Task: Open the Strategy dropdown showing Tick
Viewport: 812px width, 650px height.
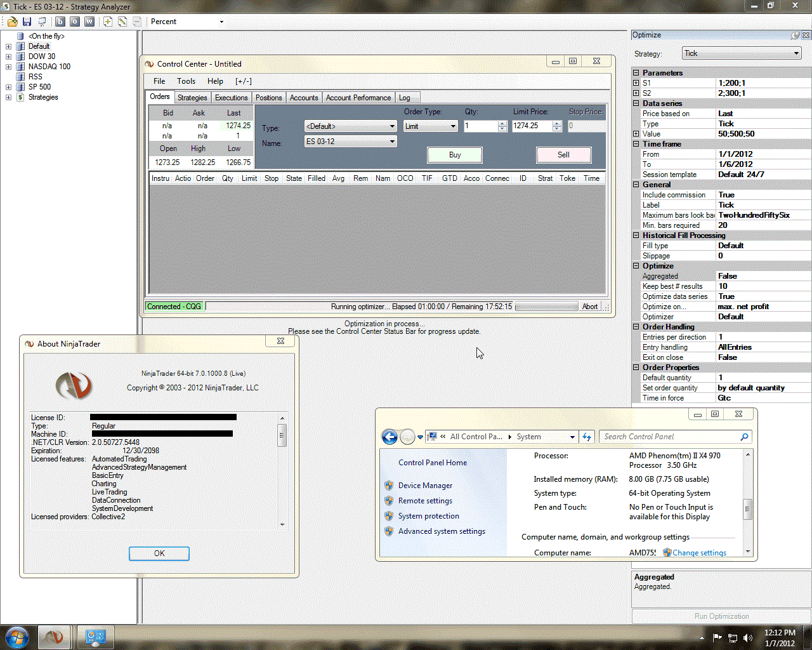Action: [x=742, y=53]
